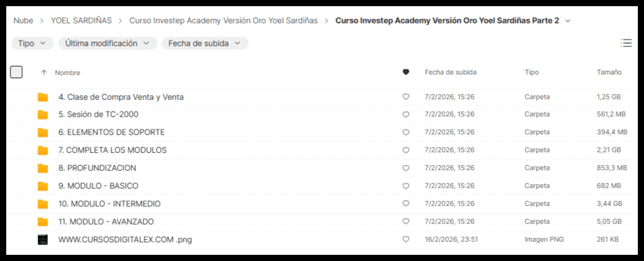Click folder icon of 4. Clase de Compra Venta
Screen dimensions: 644x261
(x=43, y=97)
